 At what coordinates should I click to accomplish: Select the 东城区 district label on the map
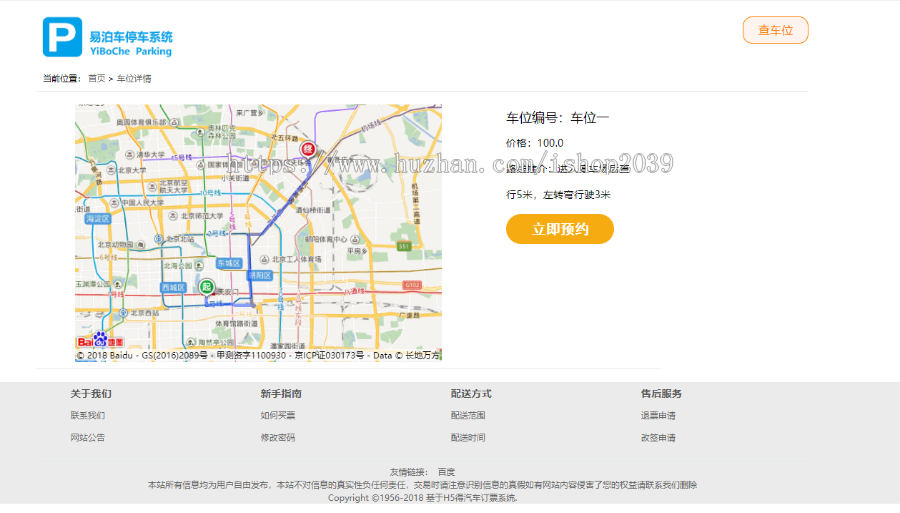tap(228, 263)
